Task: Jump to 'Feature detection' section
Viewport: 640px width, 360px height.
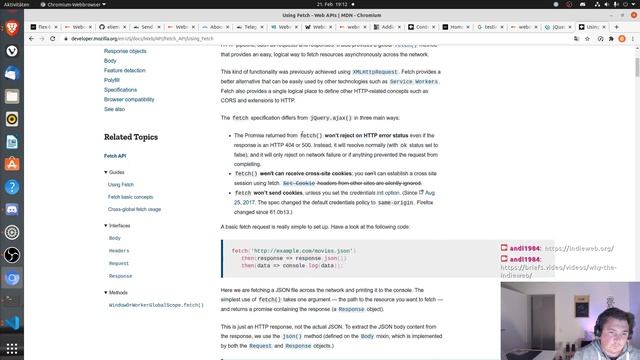Action: 124,70
